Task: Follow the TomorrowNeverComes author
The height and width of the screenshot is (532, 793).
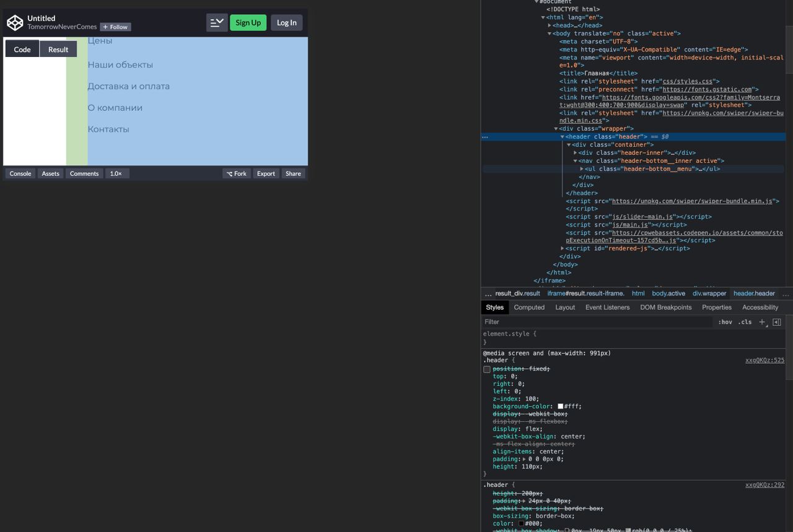Action: coord(116,27)
